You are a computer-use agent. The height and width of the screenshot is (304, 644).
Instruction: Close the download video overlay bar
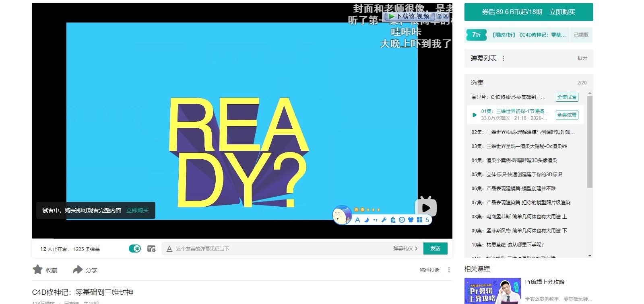446,16
